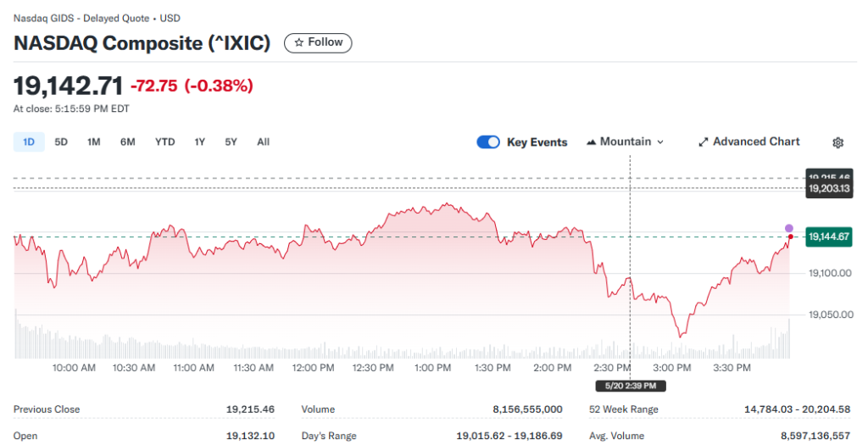Click the 5/20 2:39 PM crosshair marker
Image resolution: width=868 pixels, height=445 pixels.
631,386
